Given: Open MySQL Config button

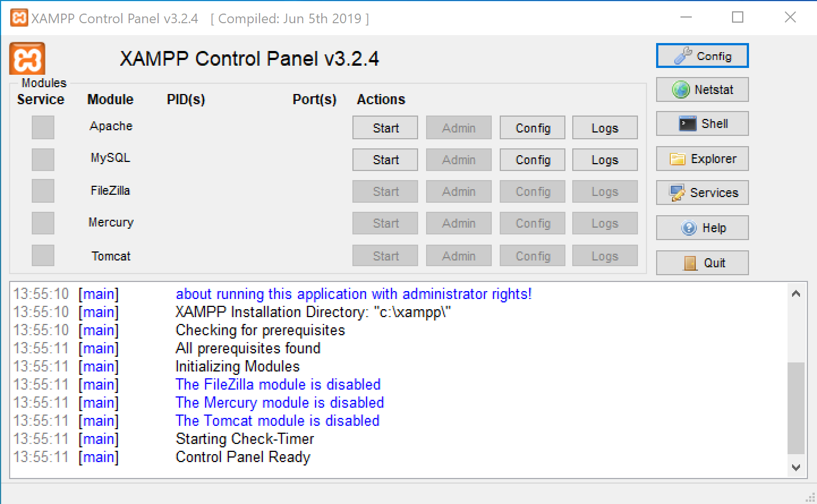Looking at the screenshot, I should click(x=533, y=160).
